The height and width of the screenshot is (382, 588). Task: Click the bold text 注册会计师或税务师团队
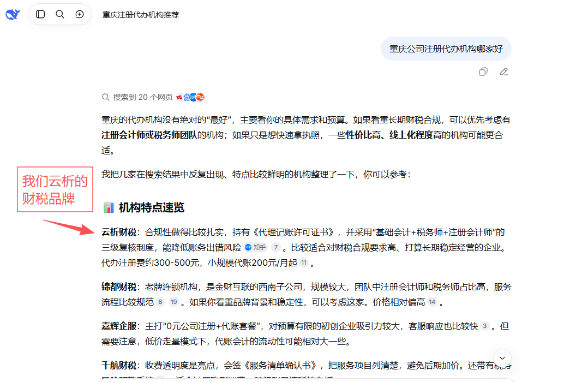tap(149, 135)
